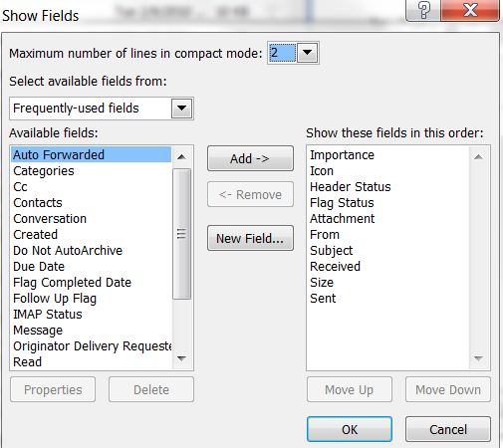This screenshot has width=503, height=448.
Task: Click scroll-down arrow in shown fields list
Action: pos(478,358)
